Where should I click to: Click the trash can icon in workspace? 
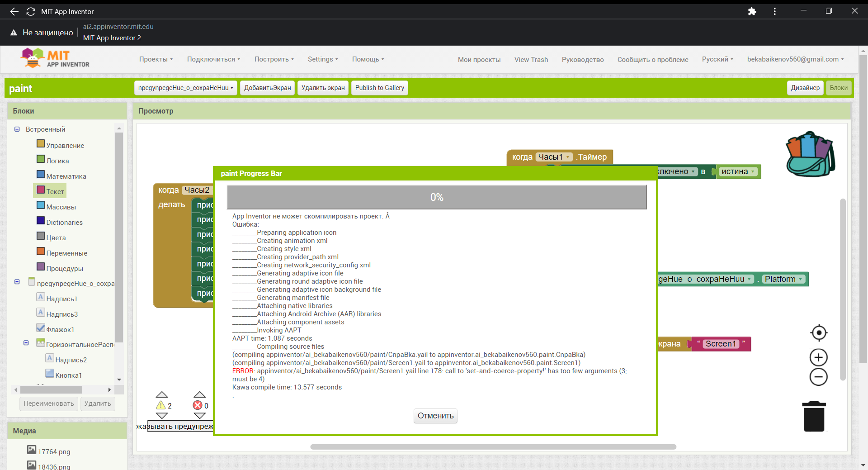(814, 417)
